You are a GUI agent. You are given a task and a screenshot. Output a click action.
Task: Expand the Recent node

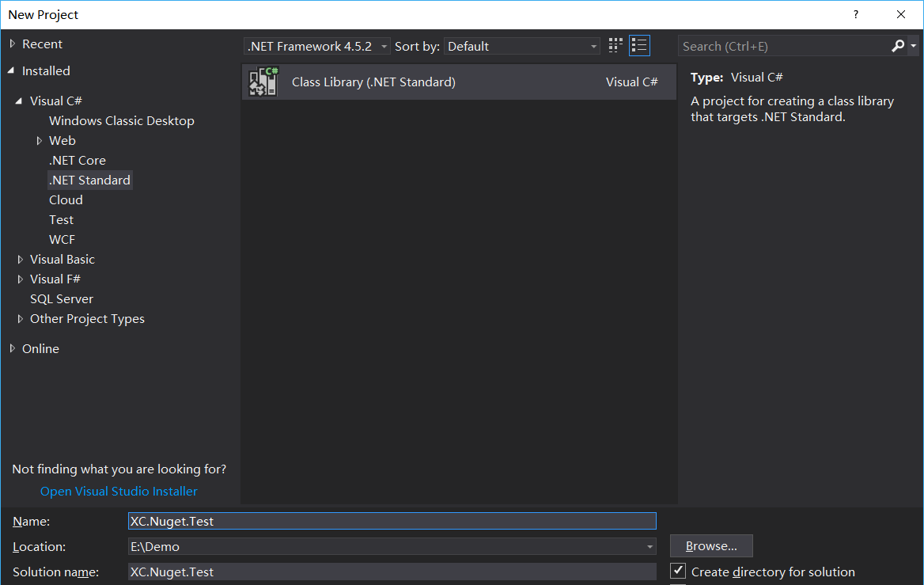click(13, 44)
